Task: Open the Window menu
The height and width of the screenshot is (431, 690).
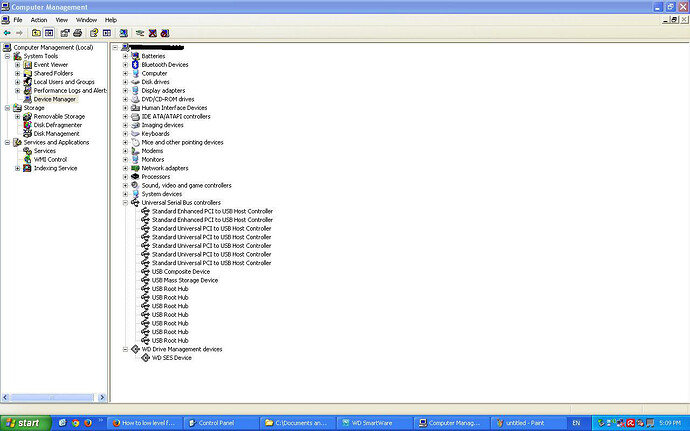Action: [86, 20]
